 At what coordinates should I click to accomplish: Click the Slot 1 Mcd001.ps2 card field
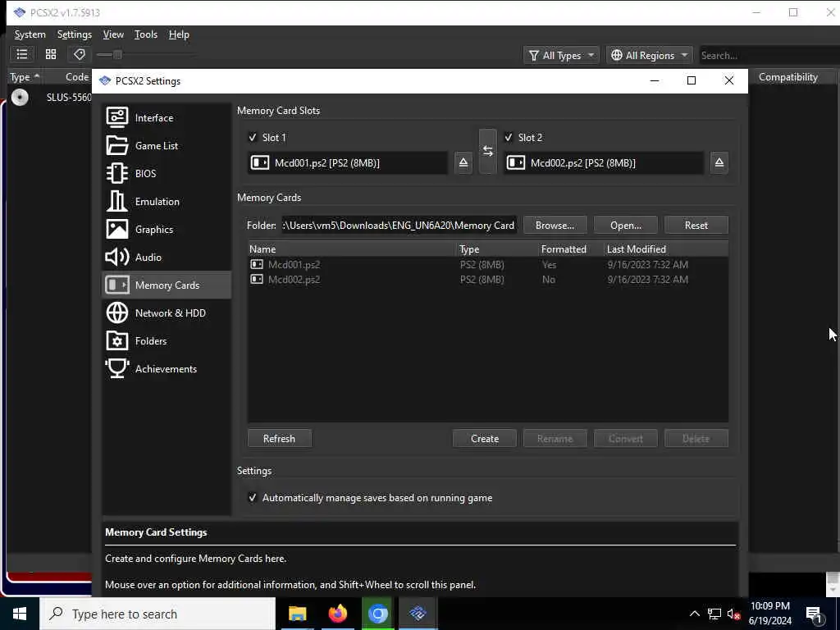(348, 162)
